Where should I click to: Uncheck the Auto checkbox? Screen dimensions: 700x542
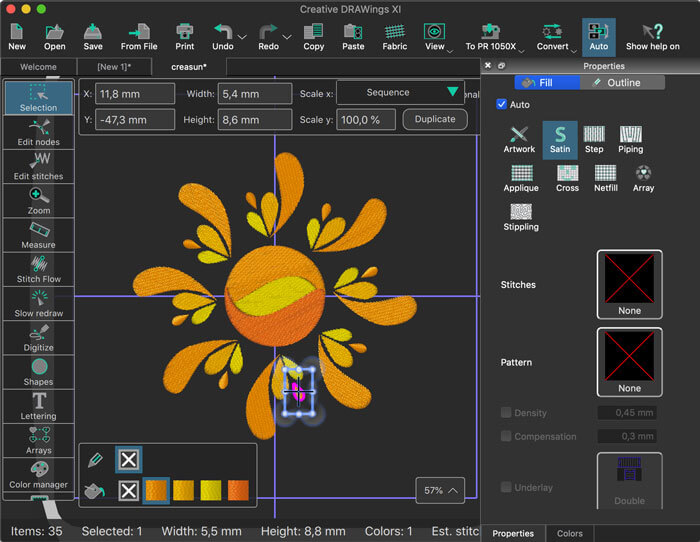(x=502, y=104)
